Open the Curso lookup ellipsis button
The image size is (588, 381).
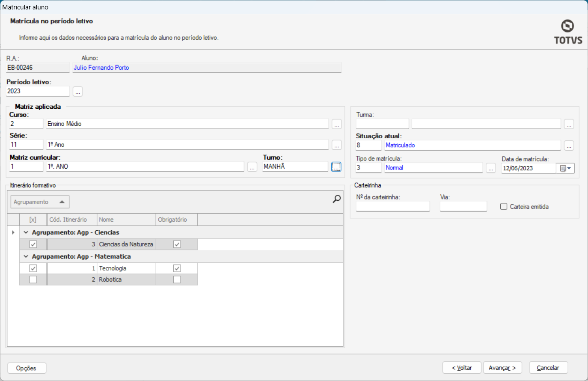[x=337, y=124]
